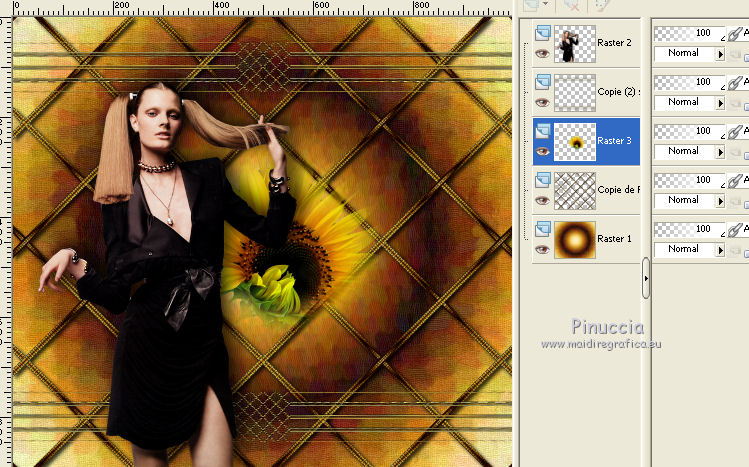Select the layer named Raster 1
This screenshot has height=467, width=749.
coord(614,239)
